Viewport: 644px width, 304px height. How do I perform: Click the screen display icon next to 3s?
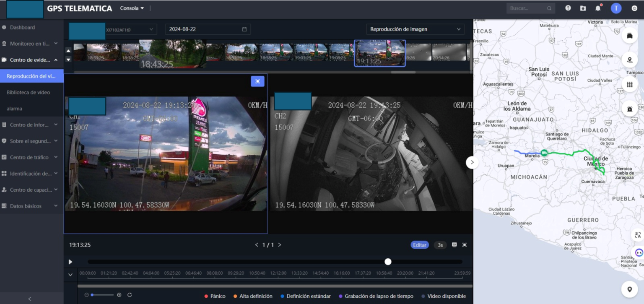[x=454, y=245]
